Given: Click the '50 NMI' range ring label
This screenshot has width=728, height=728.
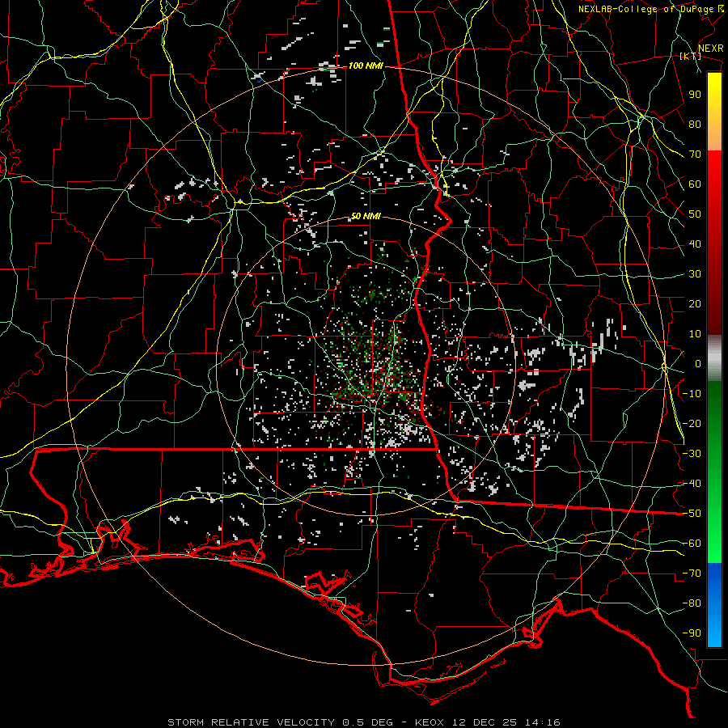Looking at the screenshot, I should pyautogui.click(x=366, y=216).
